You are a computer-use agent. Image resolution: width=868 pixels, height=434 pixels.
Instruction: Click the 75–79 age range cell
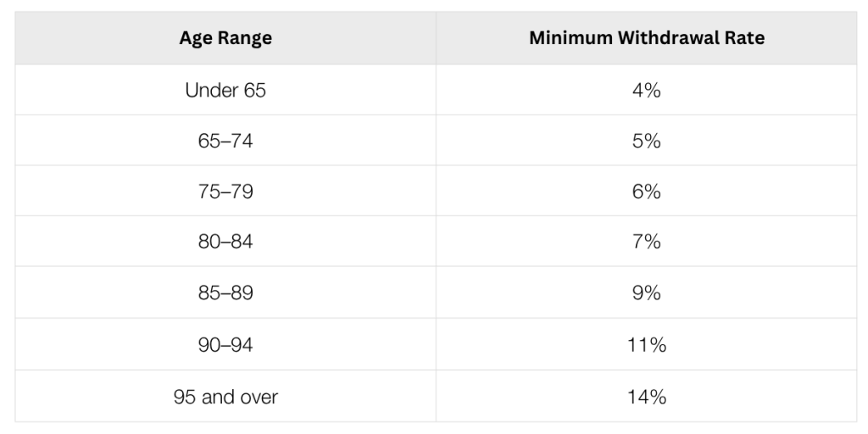coord(225,192)
